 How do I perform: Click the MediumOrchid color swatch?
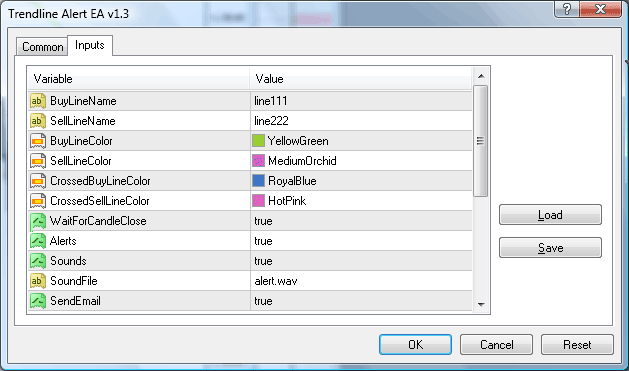tap(258, 161)
